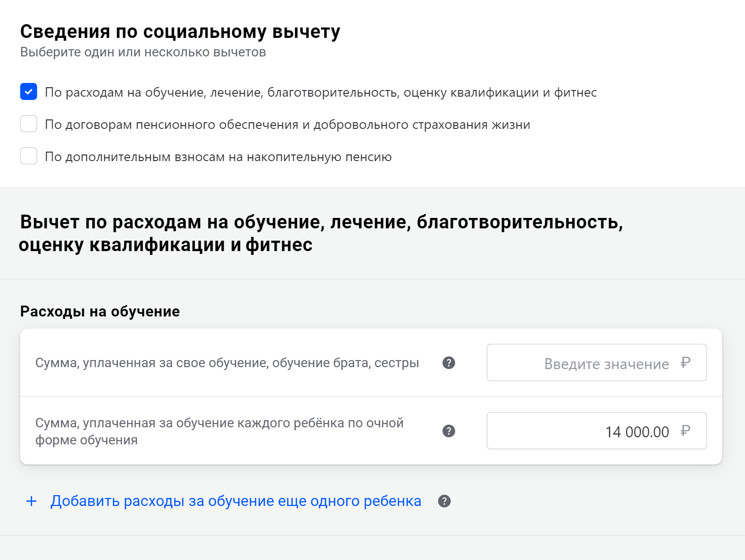Open help icon for each child's full-time education sum

[x=449, y=431]
